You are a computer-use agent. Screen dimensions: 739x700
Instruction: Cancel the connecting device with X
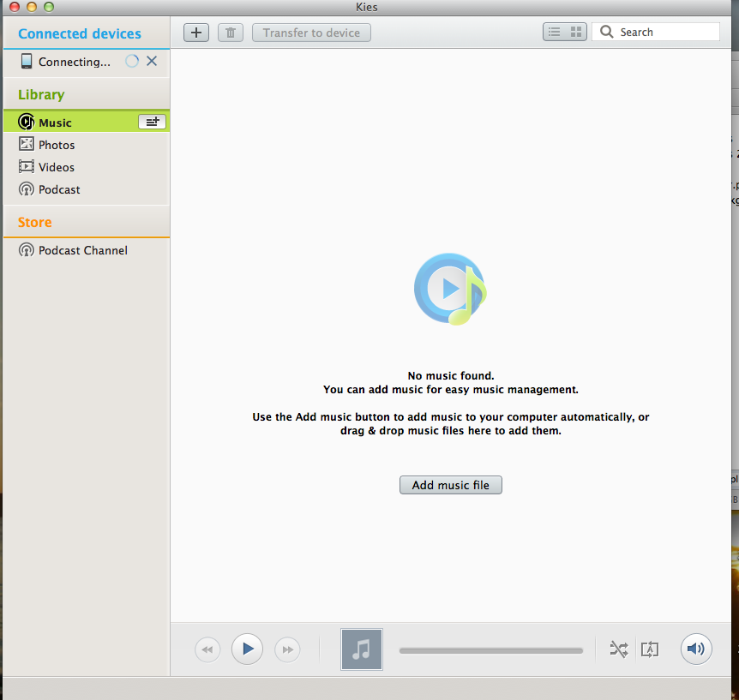[151, 61]
